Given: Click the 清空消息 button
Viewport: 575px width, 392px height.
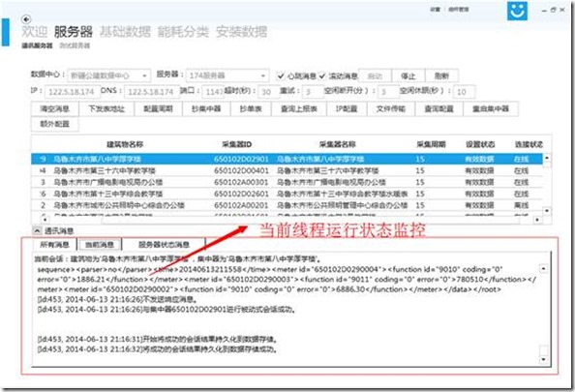Looking at the screenshot, I should click(x=54, y=109).
